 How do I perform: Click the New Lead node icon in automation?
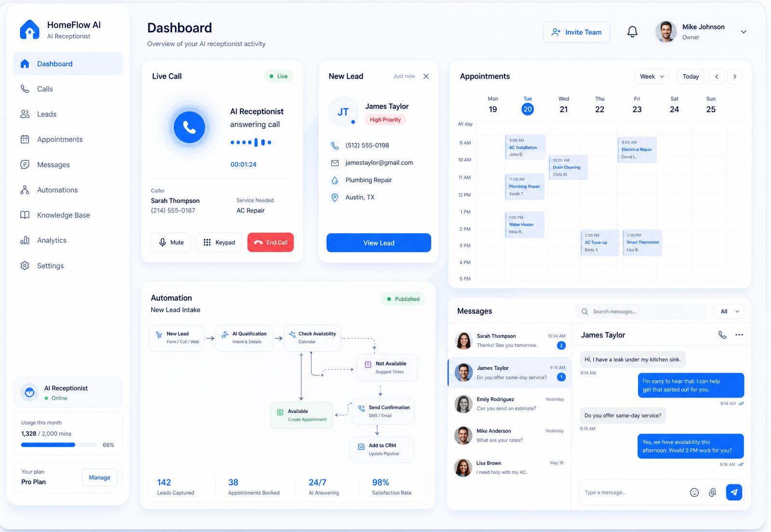[x=159, y=334]
